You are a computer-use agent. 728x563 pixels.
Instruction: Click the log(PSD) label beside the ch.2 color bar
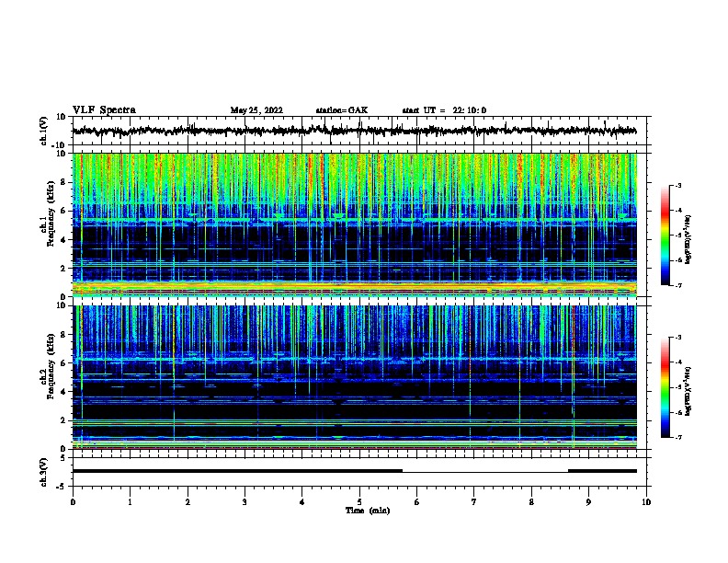pyautogui.click(x=688, y=391)
